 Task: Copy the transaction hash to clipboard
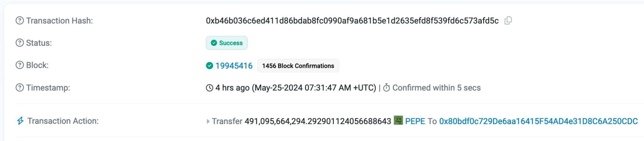pyautogui.click(x=508, y=21)
